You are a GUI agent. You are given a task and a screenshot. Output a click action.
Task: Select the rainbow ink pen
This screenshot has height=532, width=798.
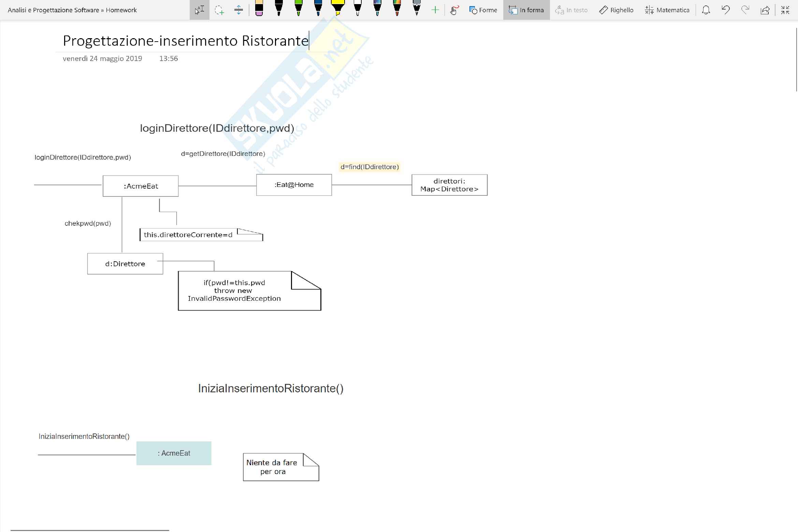click(x=397, y=9)
